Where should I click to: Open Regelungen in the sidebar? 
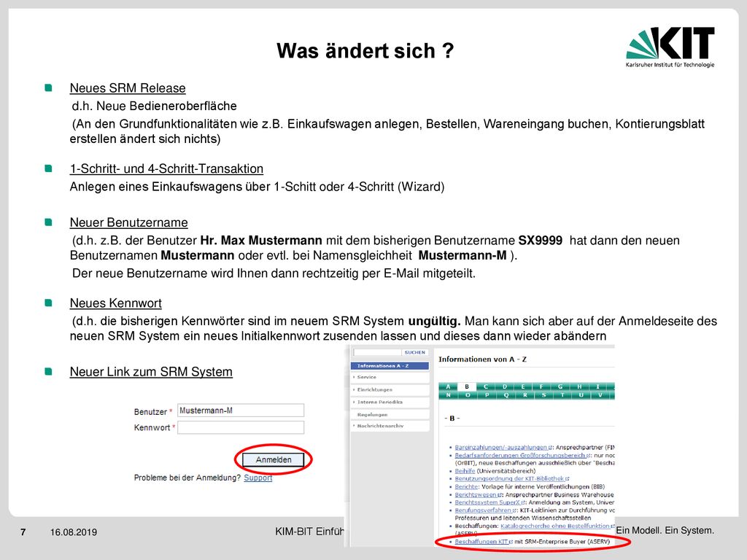390,414
